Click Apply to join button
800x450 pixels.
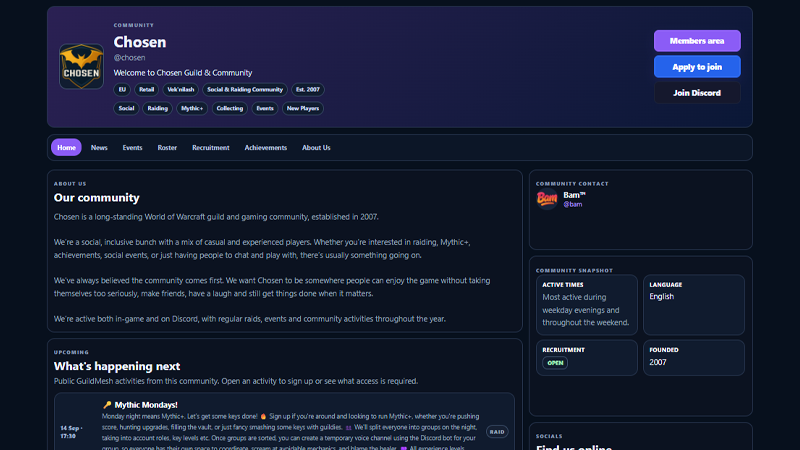coord(697,67)
